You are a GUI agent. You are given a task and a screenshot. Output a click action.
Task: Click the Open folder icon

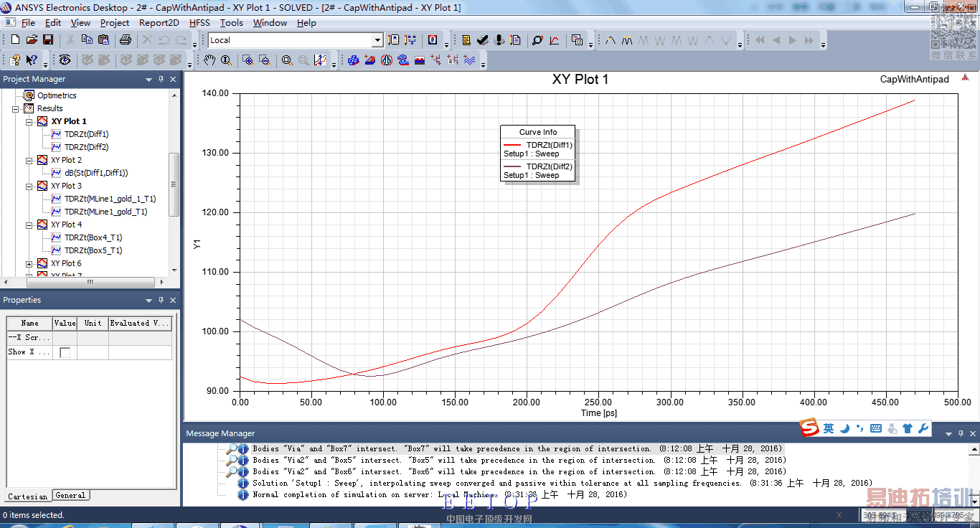[x=32, y=40]
